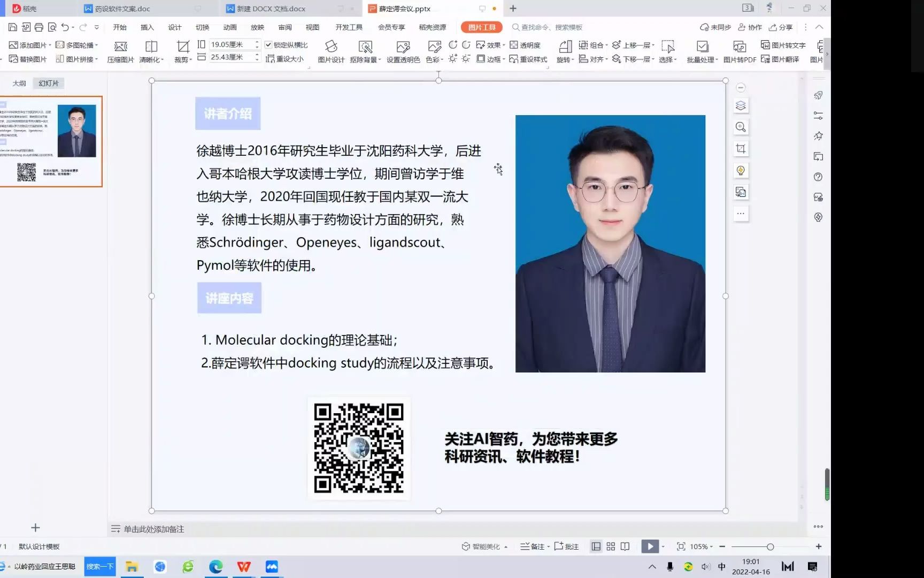Open 图片设计 picture design tool

[x=331, y=52]
